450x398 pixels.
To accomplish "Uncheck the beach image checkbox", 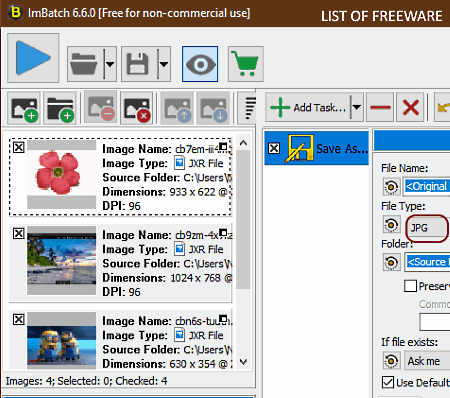I will pyautogui.click(x=19, y=233).
